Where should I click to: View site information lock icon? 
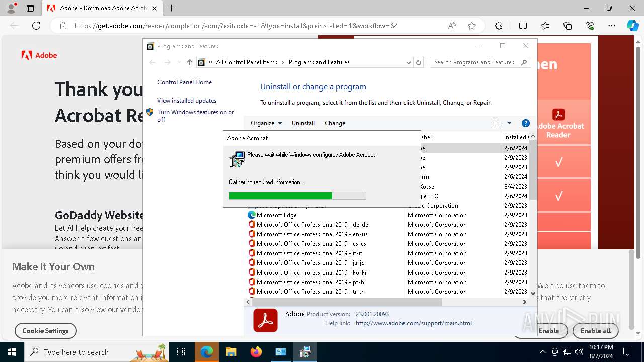tap(63, 26)
